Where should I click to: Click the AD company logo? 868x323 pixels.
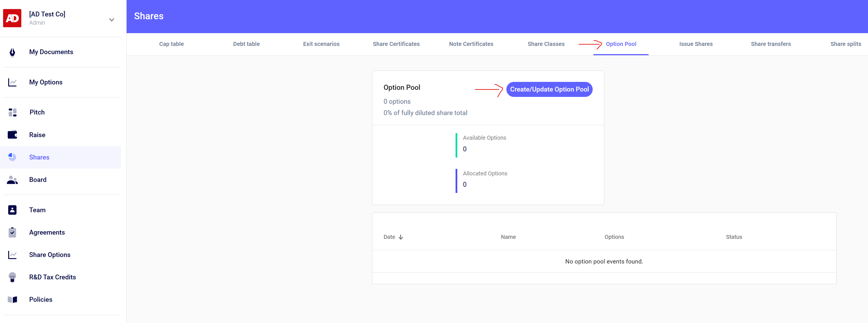pos(12,18)
